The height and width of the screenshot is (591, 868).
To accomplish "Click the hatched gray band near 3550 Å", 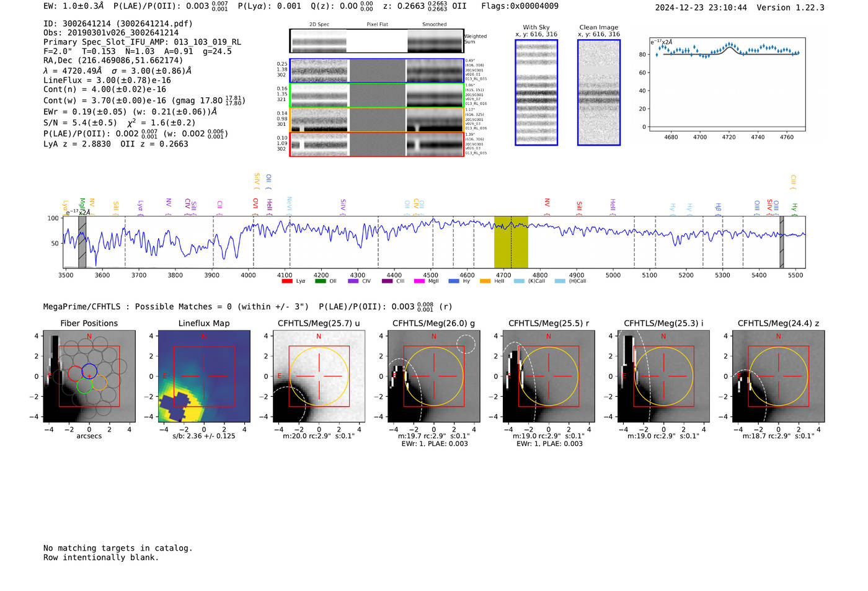I will coord(82,242).
